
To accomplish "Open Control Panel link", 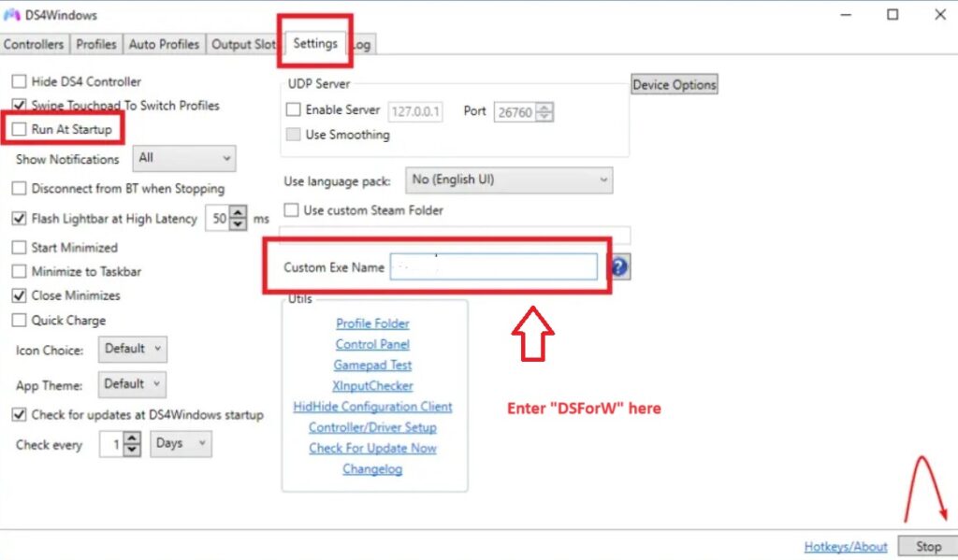I will 372,344.
